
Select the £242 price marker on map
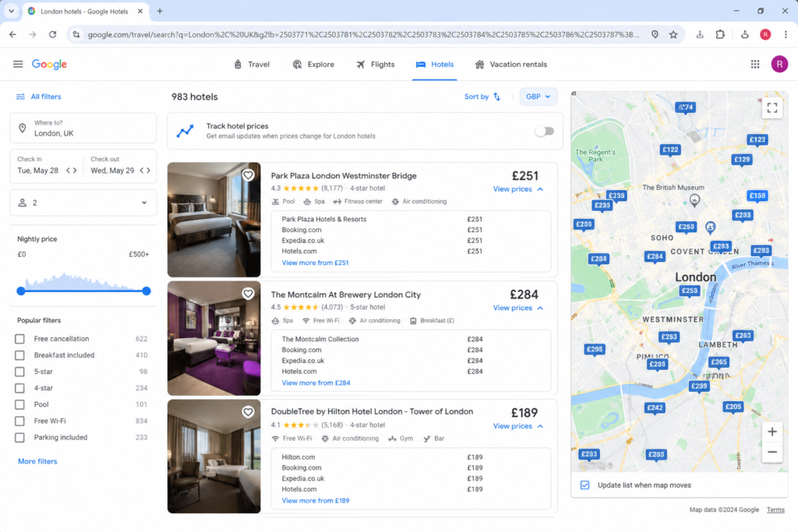[655, 408]
